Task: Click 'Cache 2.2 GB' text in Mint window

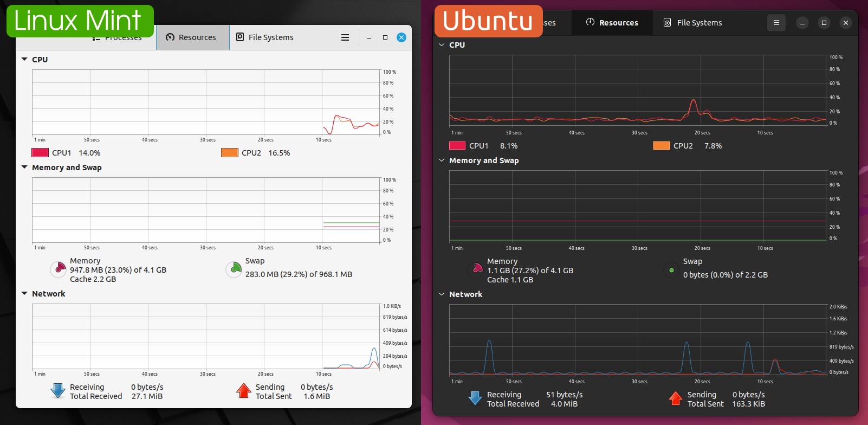Action: coord(93,279)
